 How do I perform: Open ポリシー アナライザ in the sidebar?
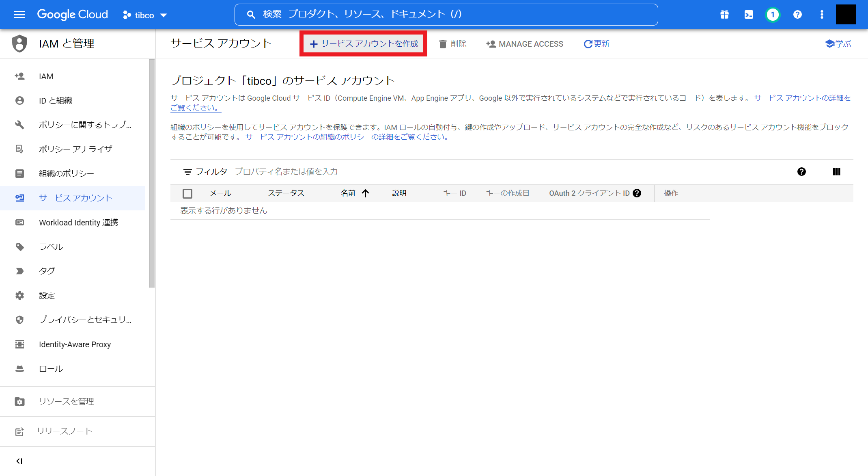click(x=73, y=149)
